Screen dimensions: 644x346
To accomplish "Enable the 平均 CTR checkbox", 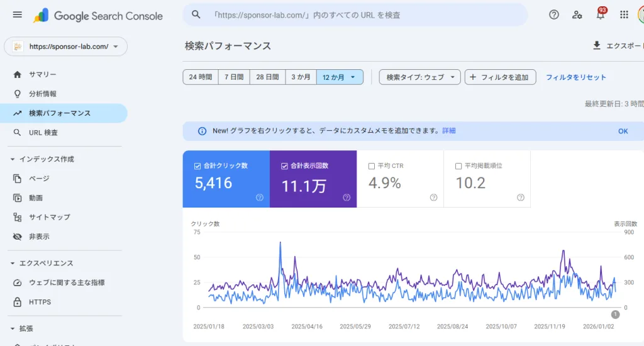I will (x=372, y=166).
